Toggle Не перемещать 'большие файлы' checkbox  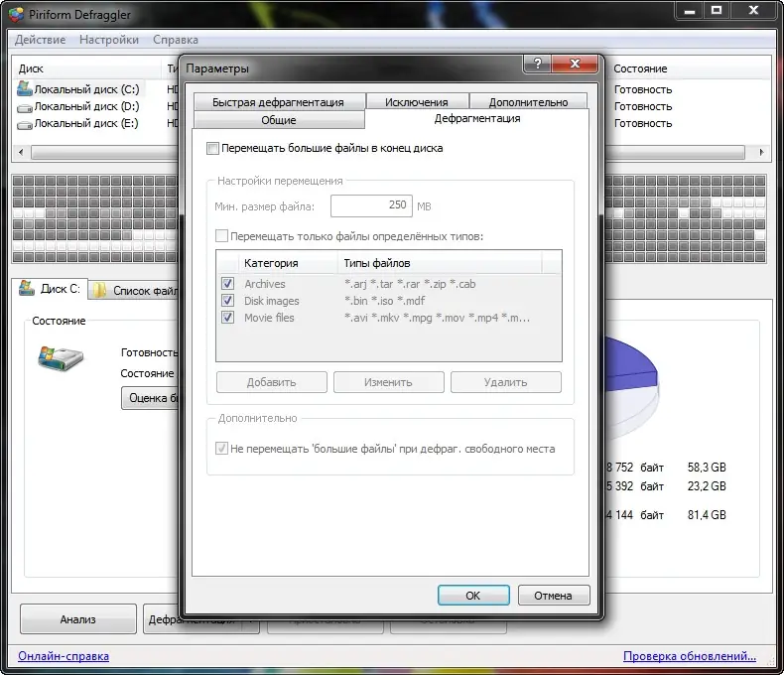221,449
